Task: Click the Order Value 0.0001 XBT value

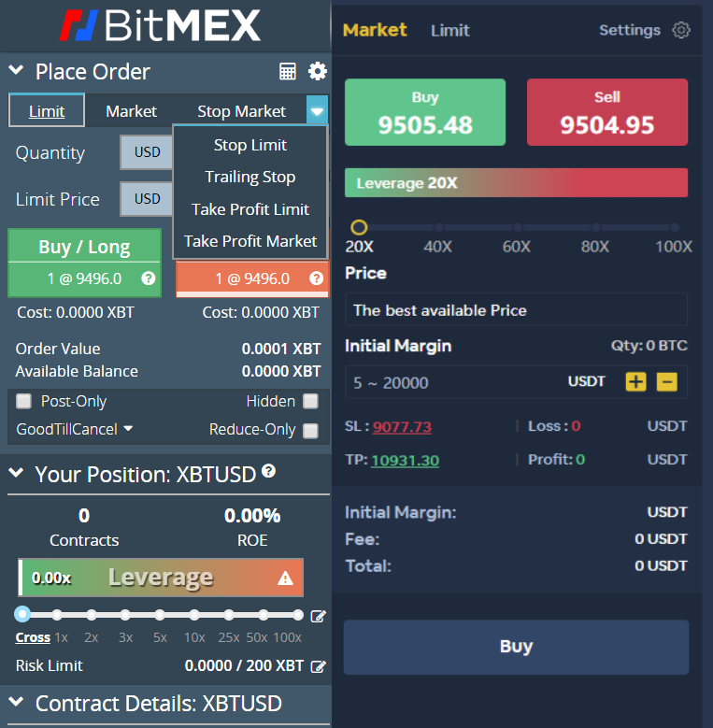Action: 281,350
